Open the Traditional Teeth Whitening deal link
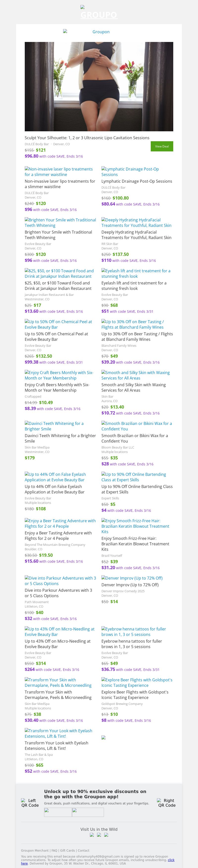Image resolution: width=198 pixels, height=868 pixels. [x=60, y=222]
